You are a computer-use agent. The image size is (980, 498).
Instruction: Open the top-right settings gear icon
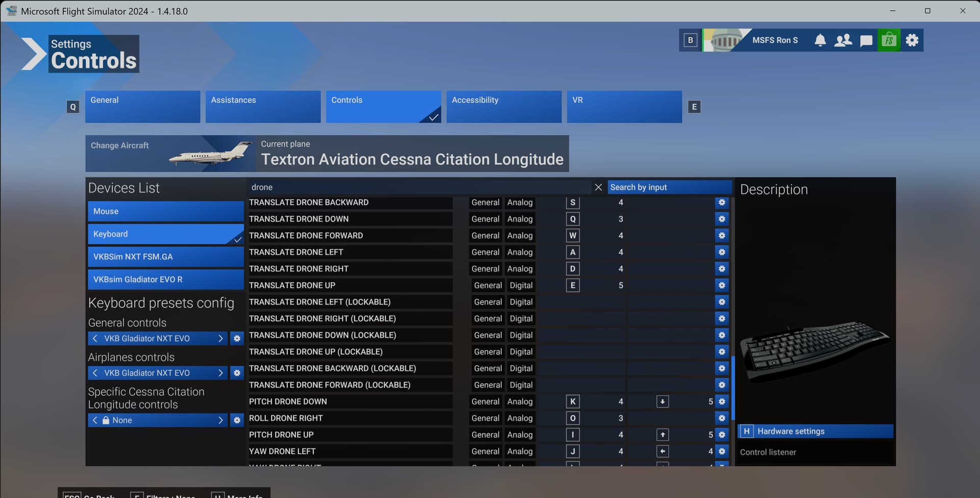click(912, 40)
